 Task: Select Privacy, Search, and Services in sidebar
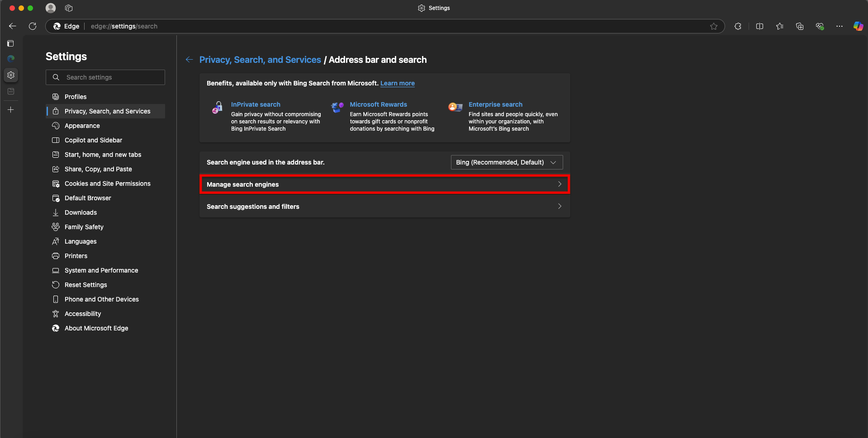point(105,111)
